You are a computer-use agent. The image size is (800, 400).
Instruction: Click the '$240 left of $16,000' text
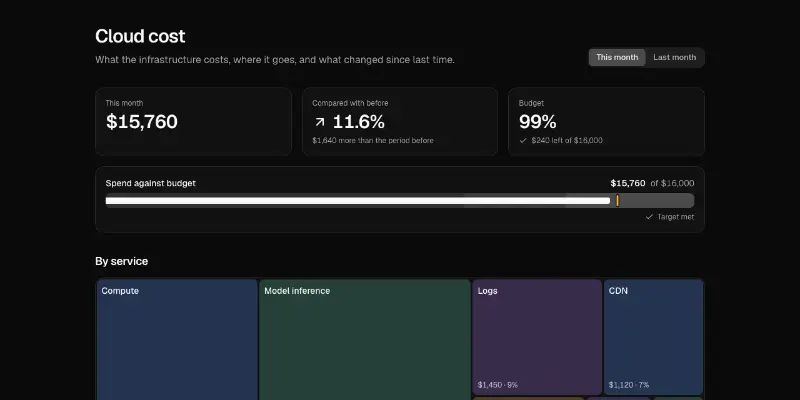point(567,140)
